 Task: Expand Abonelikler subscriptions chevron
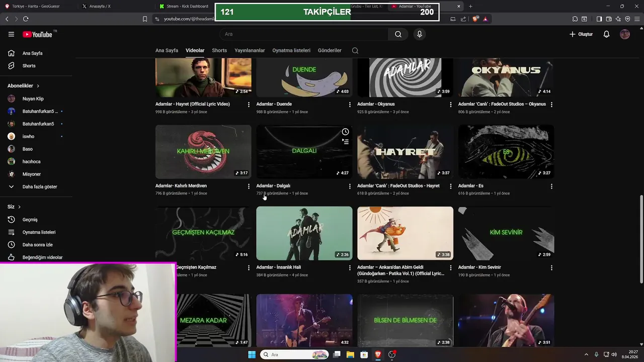38,86
